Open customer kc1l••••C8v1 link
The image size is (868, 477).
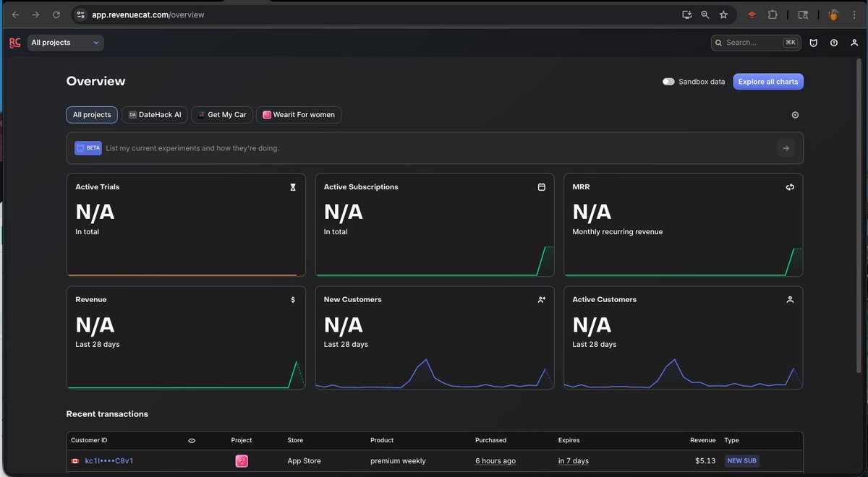[x=109, y=461]
